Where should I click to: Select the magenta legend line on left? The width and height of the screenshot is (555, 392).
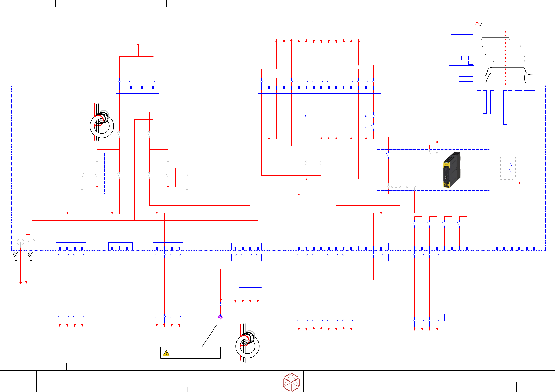[34, 124]
